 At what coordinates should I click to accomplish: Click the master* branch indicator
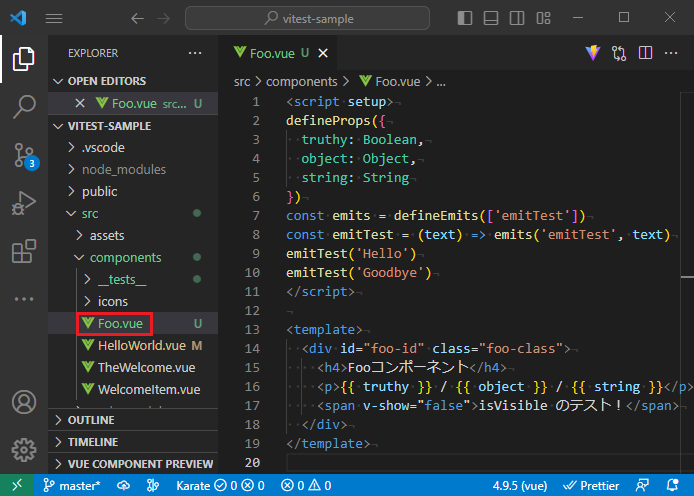(72, 485)
